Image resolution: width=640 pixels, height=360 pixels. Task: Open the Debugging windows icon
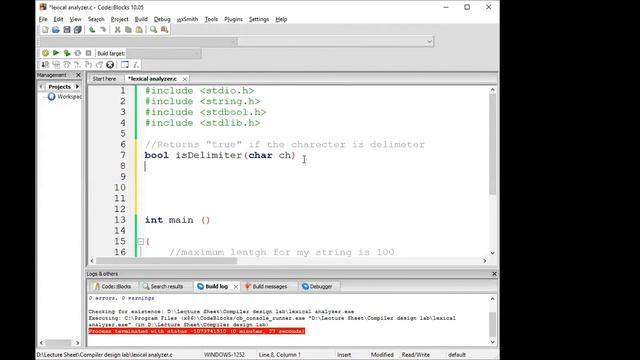coord(125,64)
